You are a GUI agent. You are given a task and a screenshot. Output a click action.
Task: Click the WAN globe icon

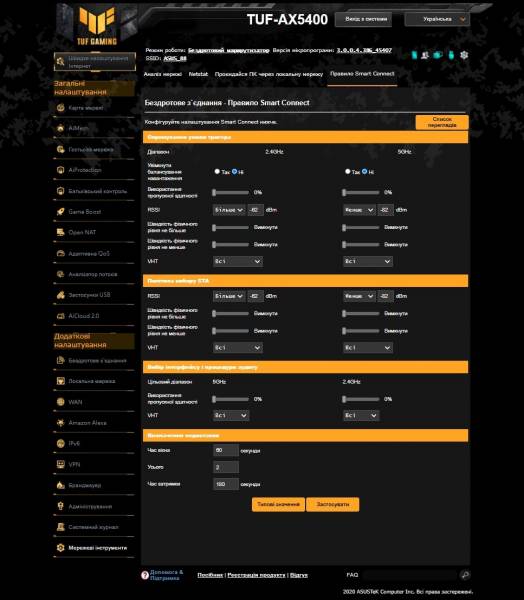pos(60,402)
